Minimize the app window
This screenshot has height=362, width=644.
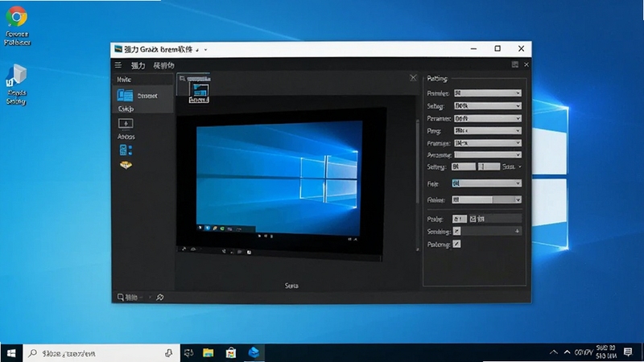click(473, 48)
